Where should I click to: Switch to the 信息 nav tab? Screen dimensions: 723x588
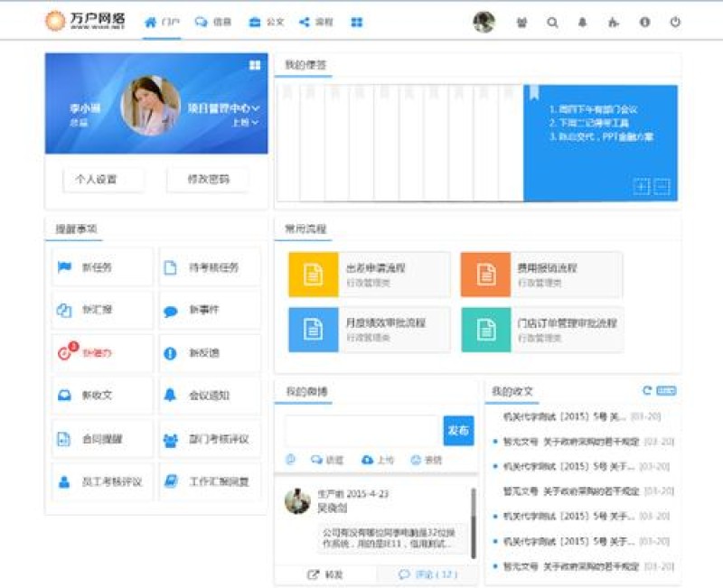[x=212, y=22]
